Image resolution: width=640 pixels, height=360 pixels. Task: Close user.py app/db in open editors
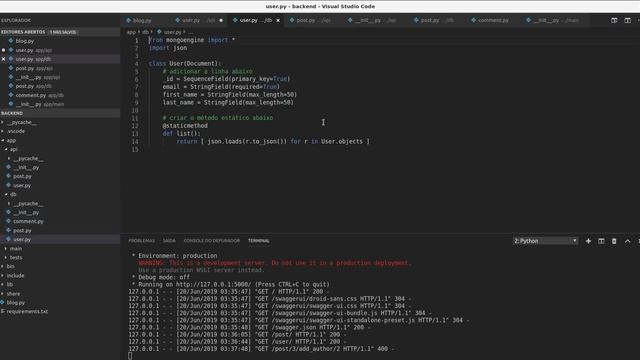pos(4,59)
